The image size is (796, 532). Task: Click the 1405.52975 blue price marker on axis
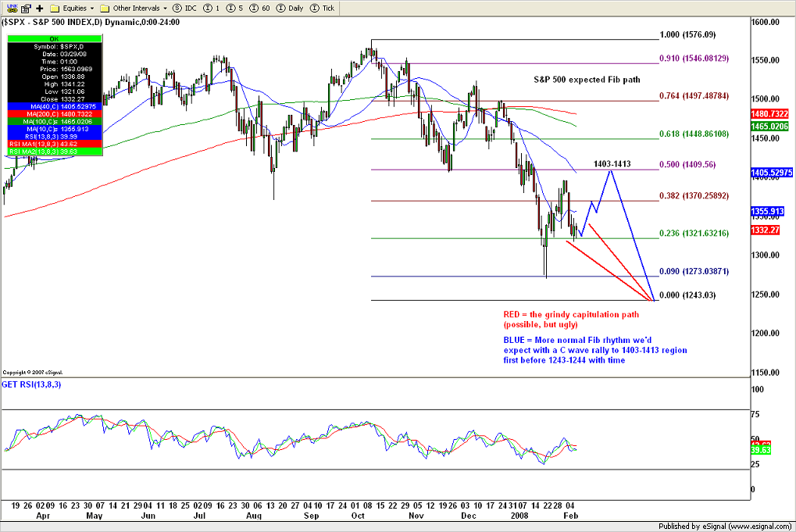(772, 171)
